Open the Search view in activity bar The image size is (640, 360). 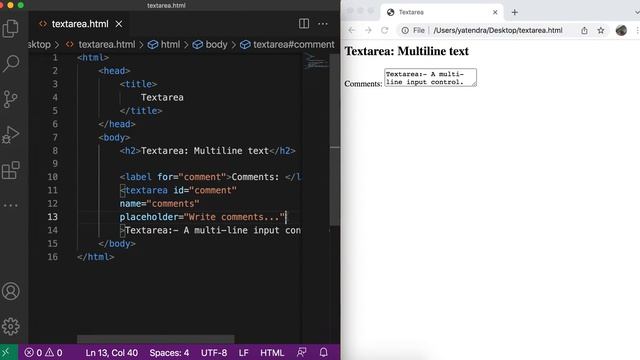11,64
